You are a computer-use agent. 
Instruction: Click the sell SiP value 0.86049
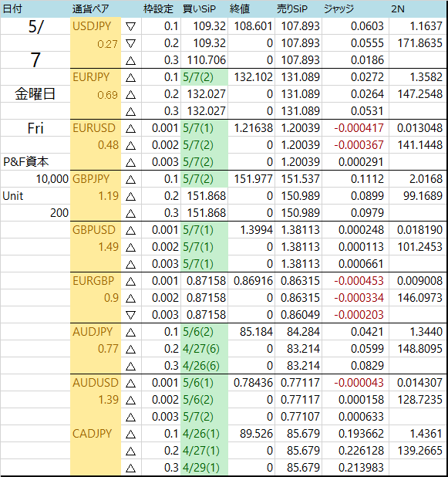300,315
